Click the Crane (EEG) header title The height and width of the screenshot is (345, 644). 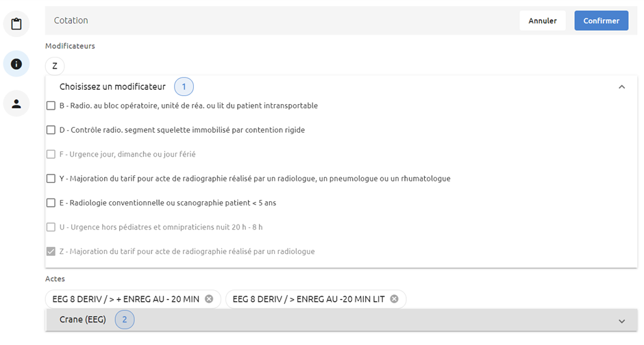(82, 320)
